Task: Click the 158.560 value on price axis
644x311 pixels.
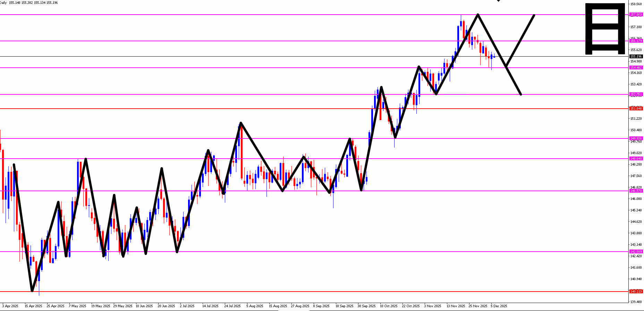Action: coord(636,4)
